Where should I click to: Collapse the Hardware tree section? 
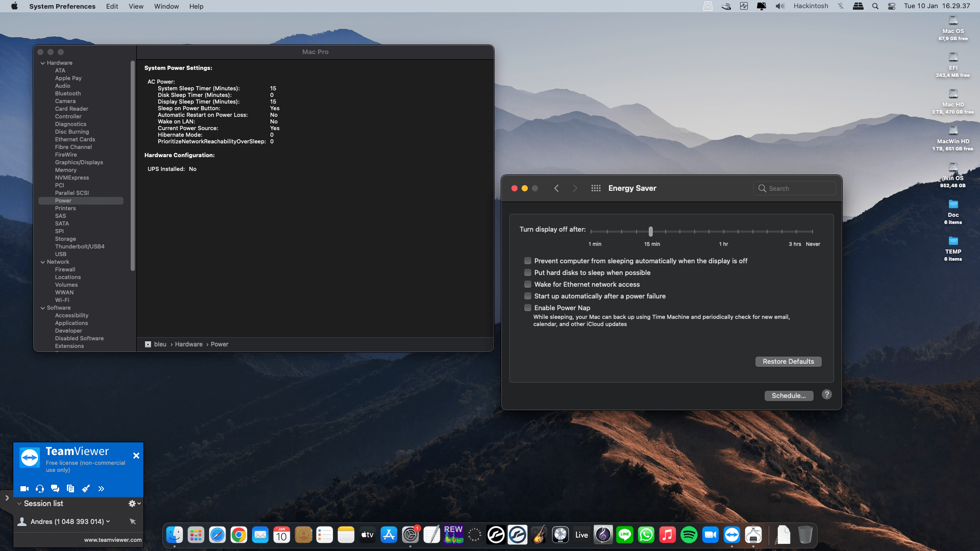coord(43,63)
